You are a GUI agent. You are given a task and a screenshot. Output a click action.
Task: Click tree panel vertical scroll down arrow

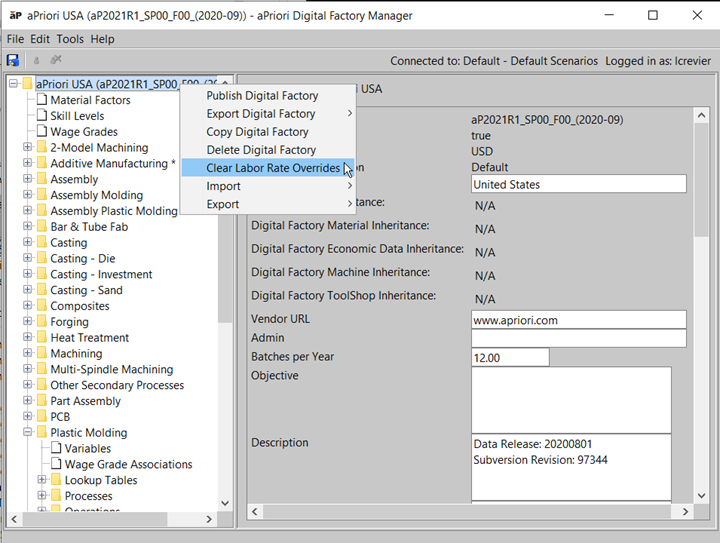point(225,503)
